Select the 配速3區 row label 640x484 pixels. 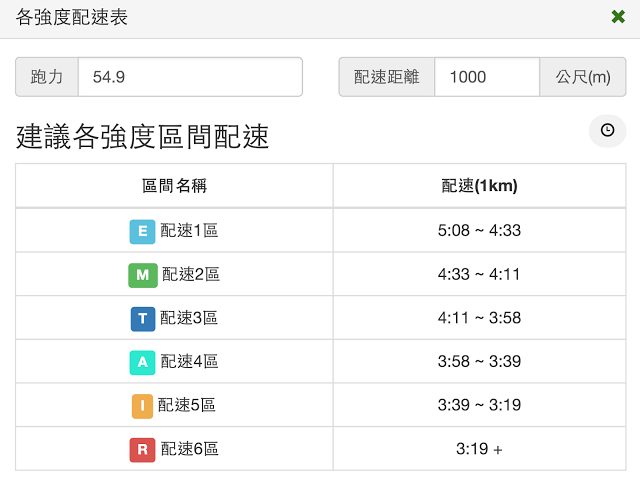189,318
